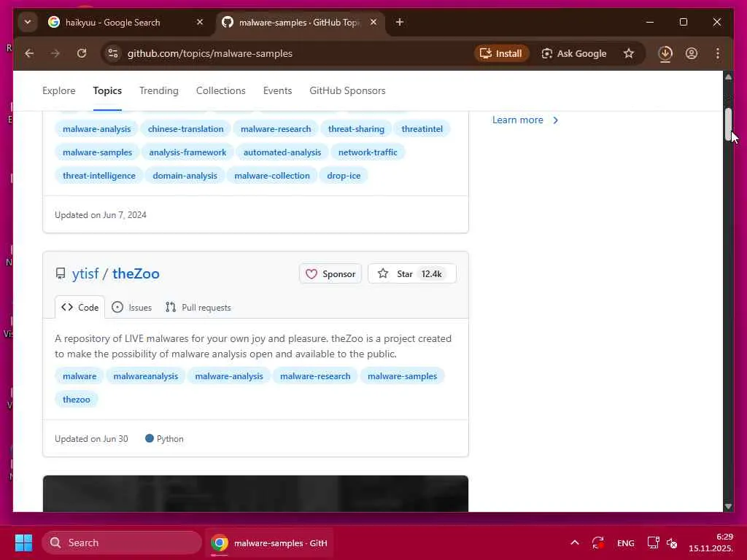Image resolution: width=747 pixels, height=560 pixels.
Task: Open the tab search dropdown arrow
Action: tap(28, 23)
